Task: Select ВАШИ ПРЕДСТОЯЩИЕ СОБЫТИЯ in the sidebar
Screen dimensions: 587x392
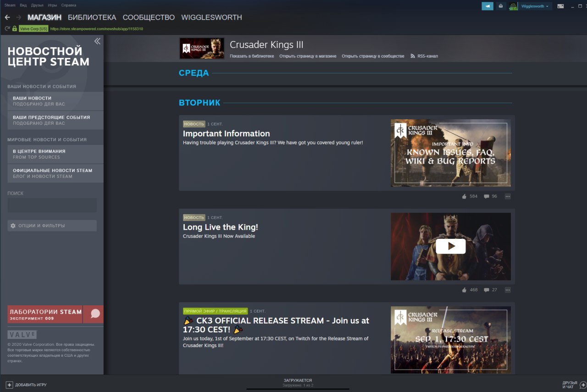Action: click(55, 120)
